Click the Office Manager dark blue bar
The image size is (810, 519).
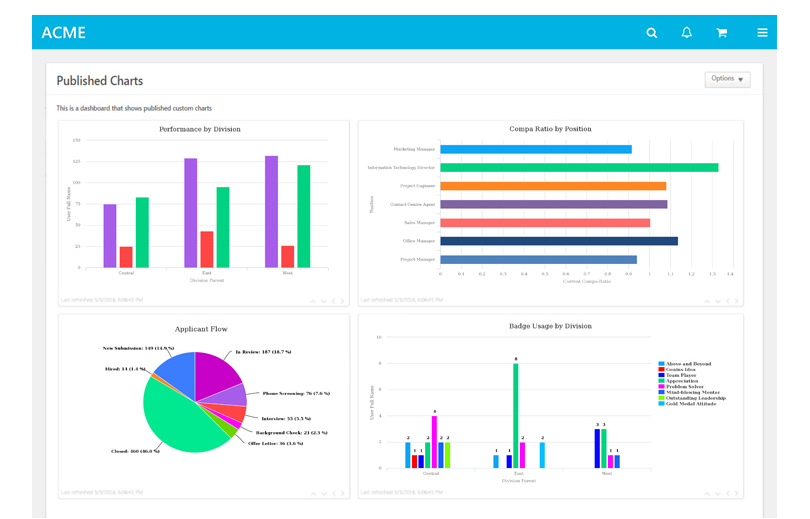[559, 241]
